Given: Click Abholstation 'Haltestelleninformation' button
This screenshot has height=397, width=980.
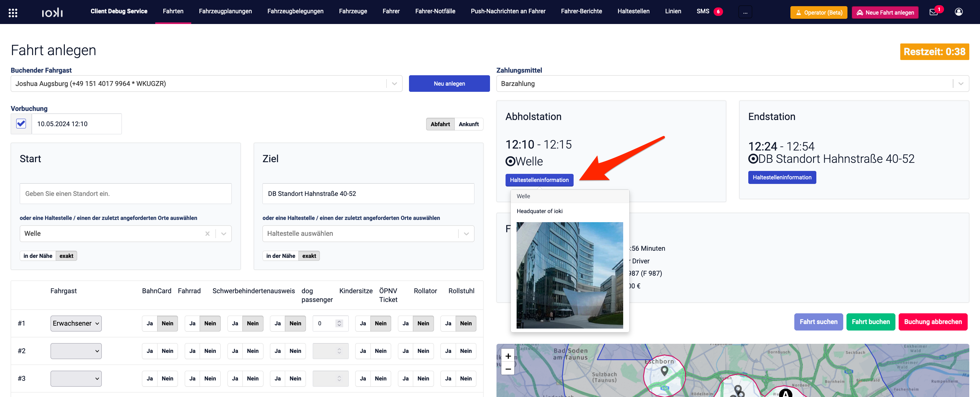Looking at the screenshot, I should pyautogui.click(x=539, y=180).
